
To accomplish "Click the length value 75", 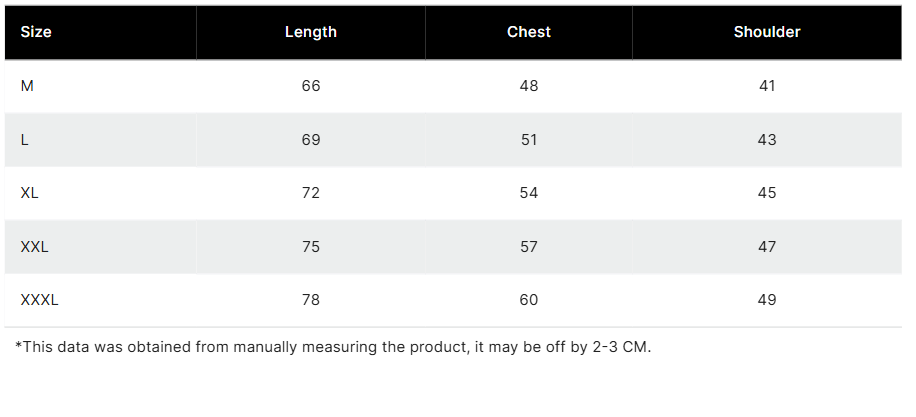I will coord(311,247).
